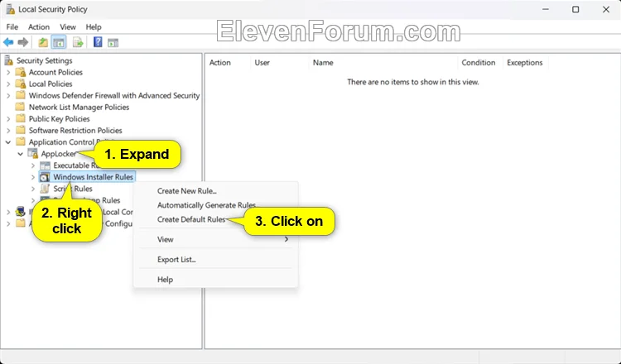The height and width of the screenshot is (364, 621).
Task: Select the Account Policies label
Action: (x=55, y=72)
